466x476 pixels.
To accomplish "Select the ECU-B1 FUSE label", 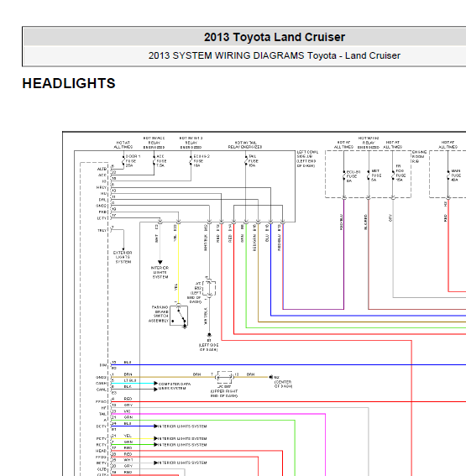I will point(353,176).
